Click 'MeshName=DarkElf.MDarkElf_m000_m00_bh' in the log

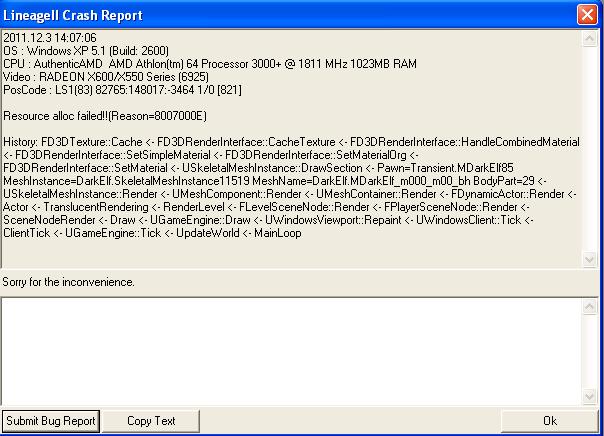pos(361,181)
